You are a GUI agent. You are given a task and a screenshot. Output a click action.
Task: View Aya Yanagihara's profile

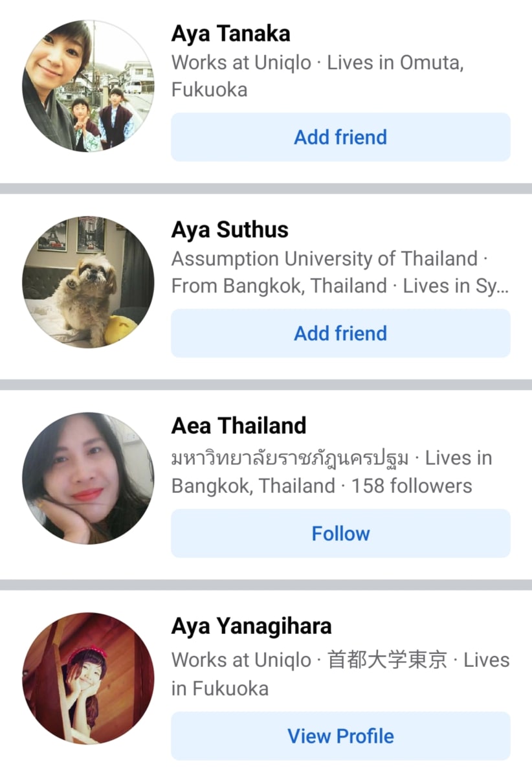tap(340, 736)
